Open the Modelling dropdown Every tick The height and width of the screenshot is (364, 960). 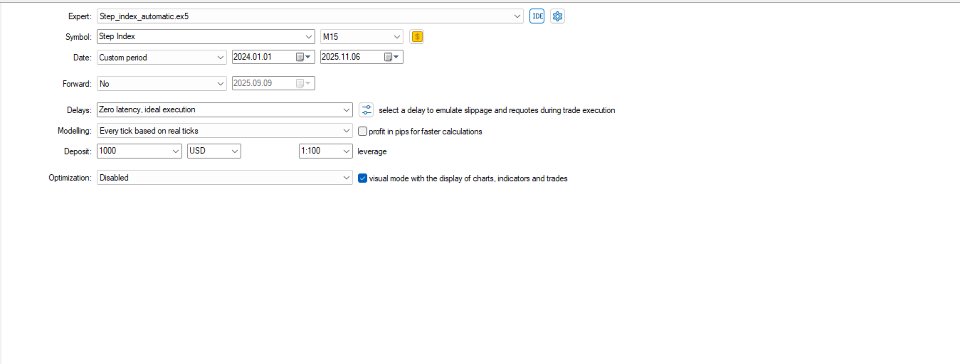click(225, 131)
